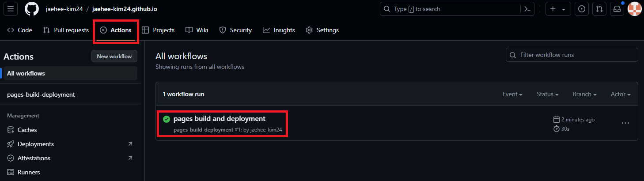Image resolution: width=644 pixels, height=181 pixels.
Task: Switch to the Insights tab
Action: point(279,30)
